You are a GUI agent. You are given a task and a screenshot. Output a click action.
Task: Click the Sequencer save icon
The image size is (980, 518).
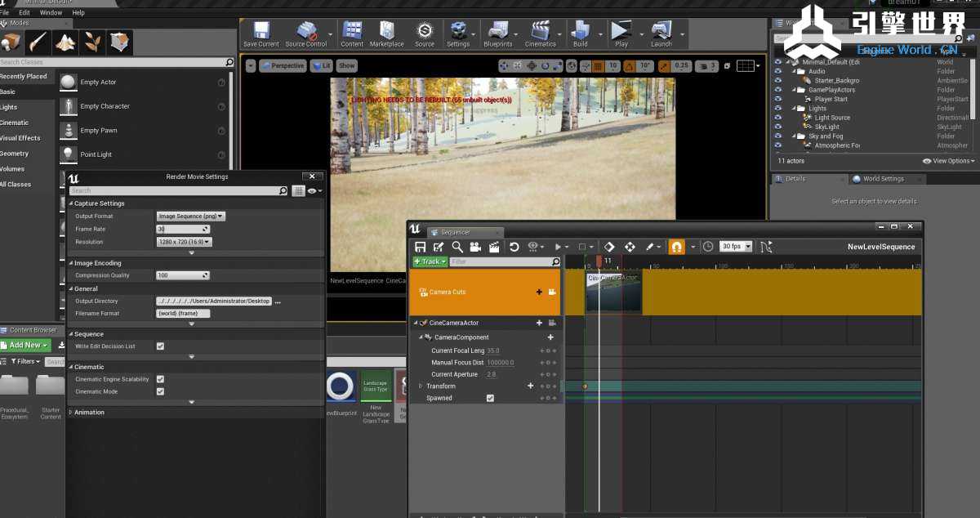pos(420,247)
